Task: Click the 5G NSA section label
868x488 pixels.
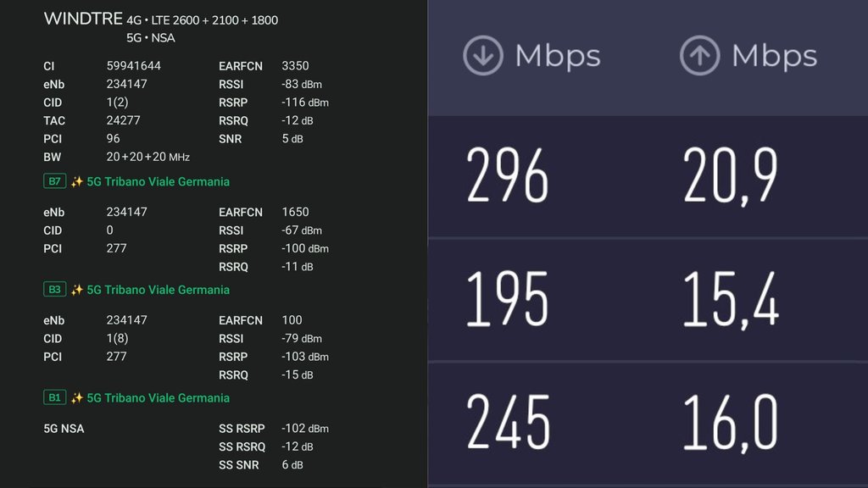Action: pyautogui.click(x=64, y=429)
